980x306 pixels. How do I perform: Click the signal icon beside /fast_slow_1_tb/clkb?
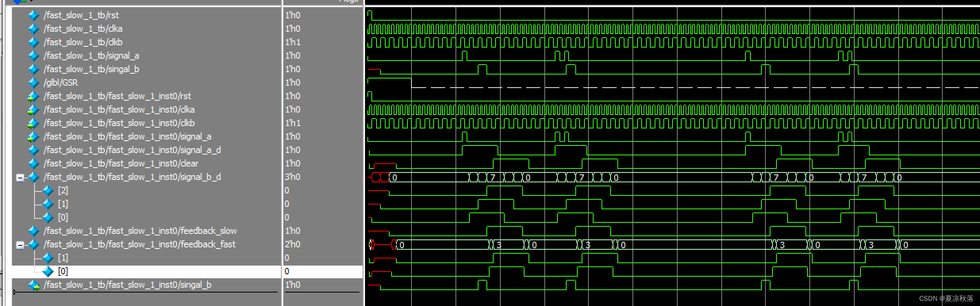coord(34,42)
